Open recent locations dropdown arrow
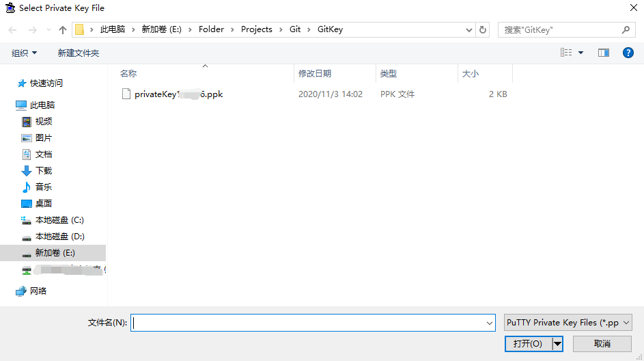This screenshot has height=361, width=644. point(49,29)
